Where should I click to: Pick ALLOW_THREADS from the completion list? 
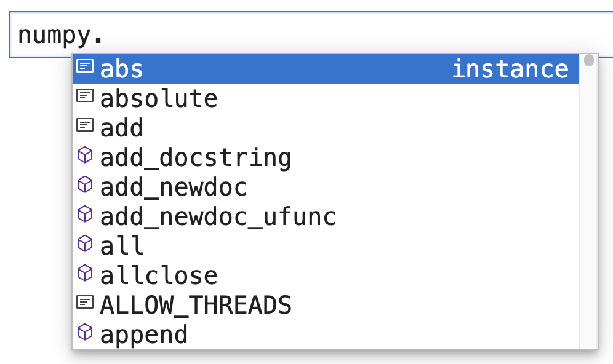tap(196, 305)
